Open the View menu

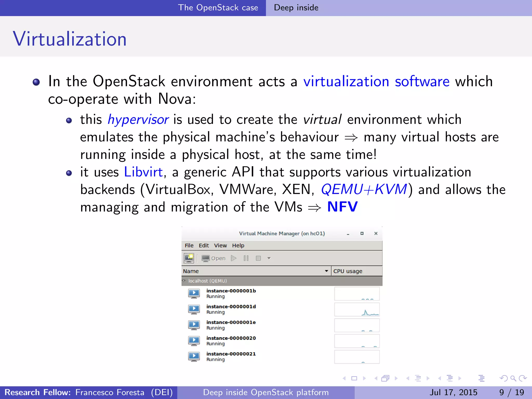coord(220,245)
